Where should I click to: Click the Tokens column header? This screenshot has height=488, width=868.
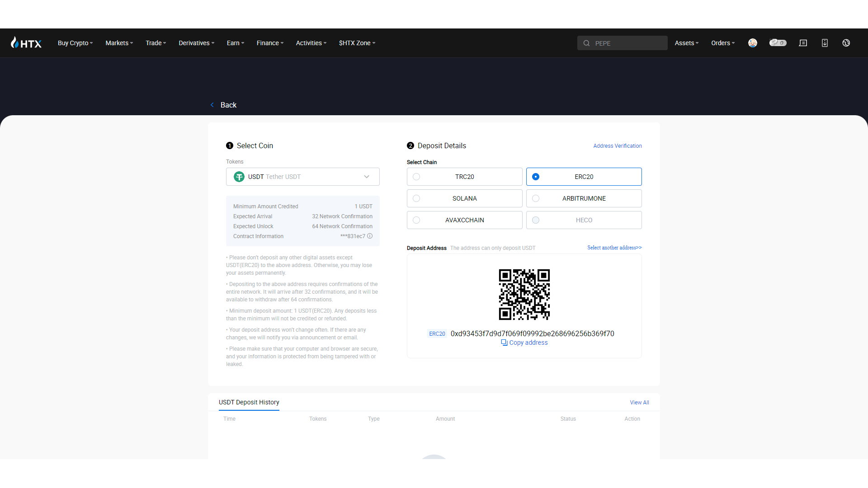[x=318, y=419]
